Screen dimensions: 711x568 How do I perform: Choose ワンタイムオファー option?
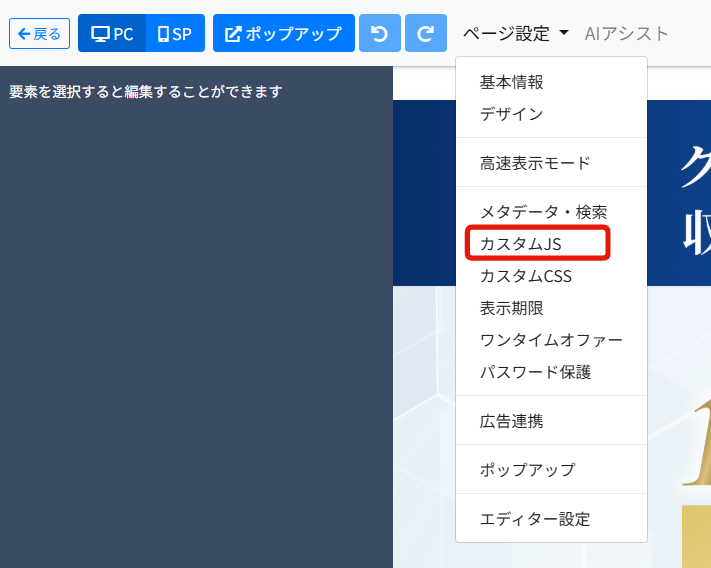point(551,340)
